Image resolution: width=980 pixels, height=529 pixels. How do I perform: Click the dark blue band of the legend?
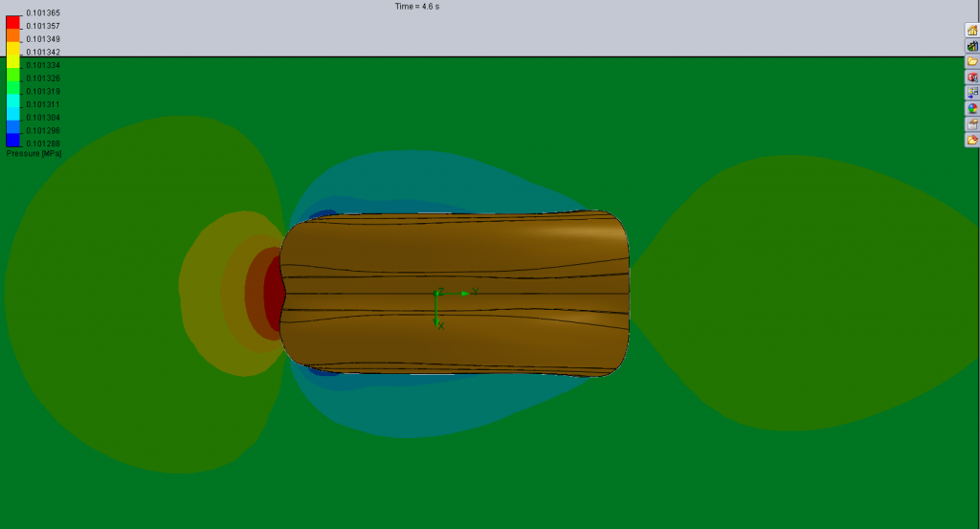point(12,141)
